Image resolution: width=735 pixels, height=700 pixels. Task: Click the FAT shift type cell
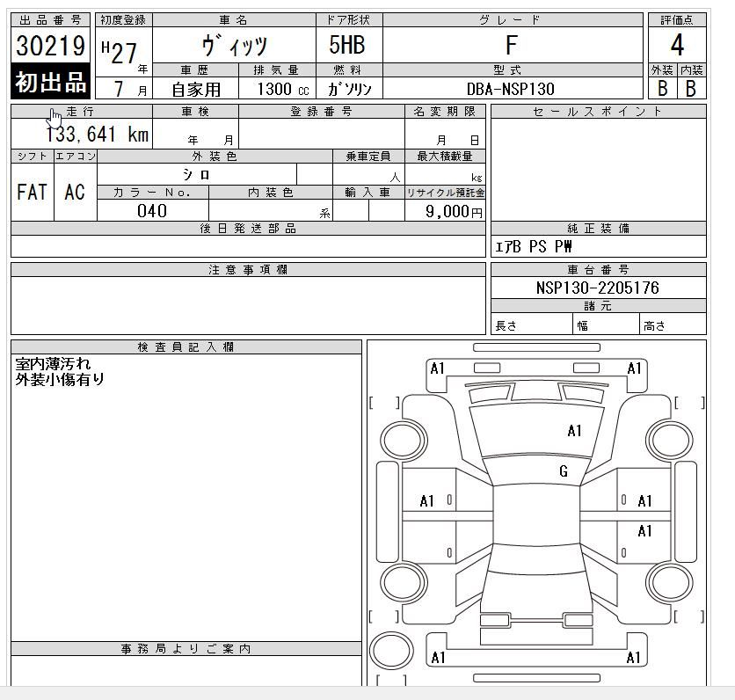32,192
